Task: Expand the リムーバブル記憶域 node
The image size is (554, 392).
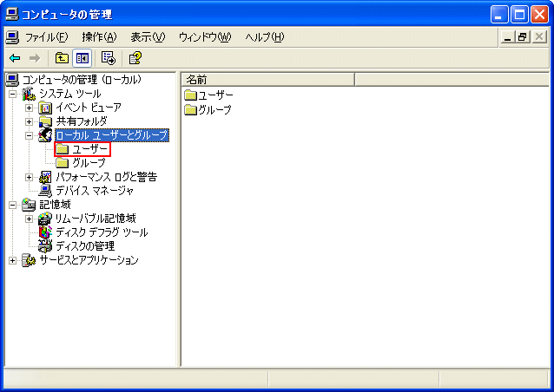Action: pos(29,219)
